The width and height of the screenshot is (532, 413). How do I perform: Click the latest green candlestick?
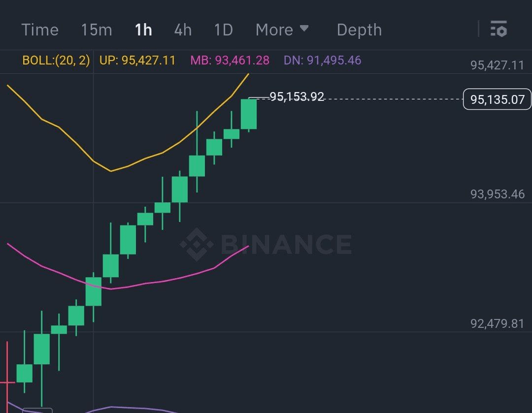(248, 114)
